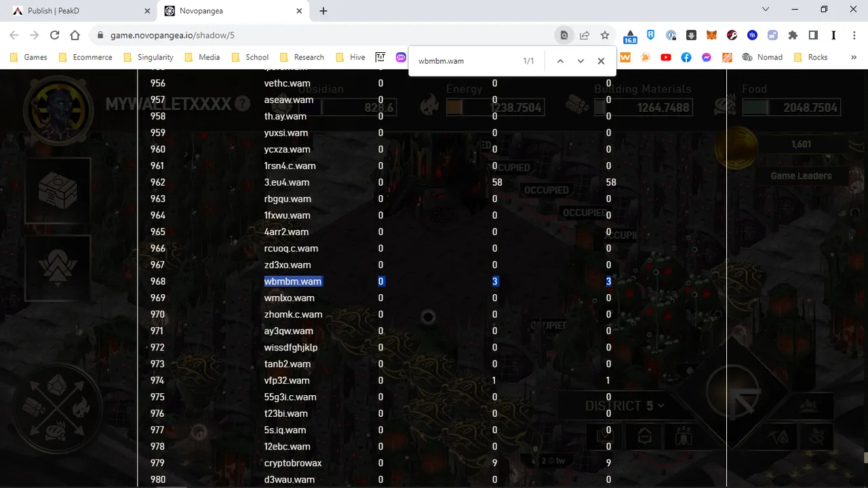Share this page from the address bar
Screen dimensions: 868x488
coord(585,35)
